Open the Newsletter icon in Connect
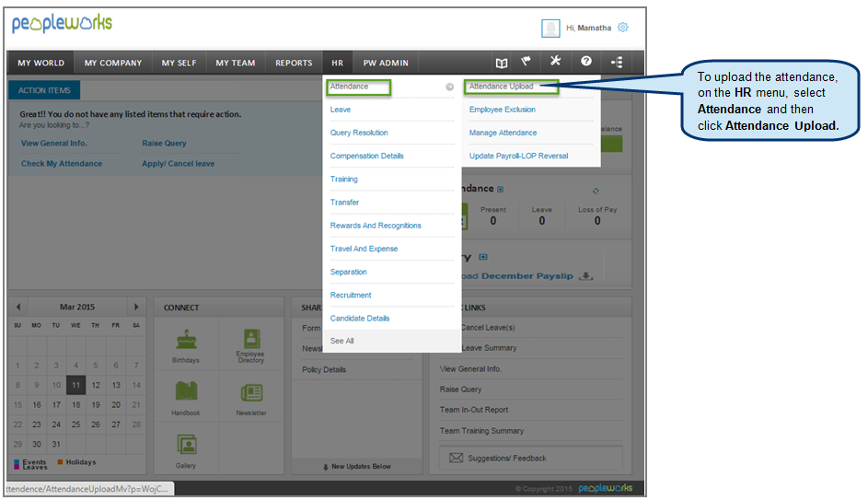This screenshot has width=868, height=500. coord(251,393)
